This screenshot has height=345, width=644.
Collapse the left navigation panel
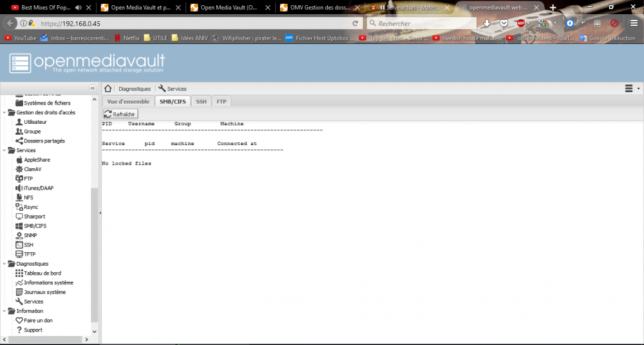point(92,88)
